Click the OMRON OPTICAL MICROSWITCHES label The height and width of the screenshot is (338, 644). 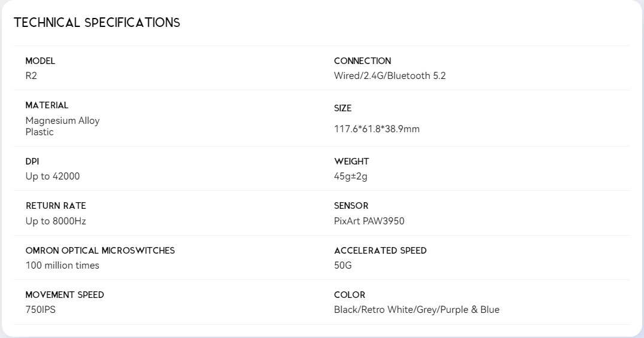coord(100,251)
